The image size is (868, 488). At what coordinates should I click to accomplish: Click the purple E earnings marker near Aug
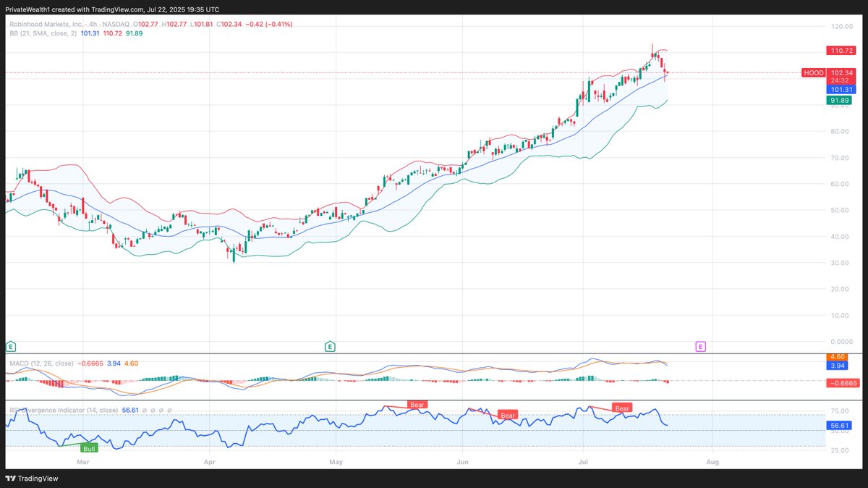coord(700,347)
